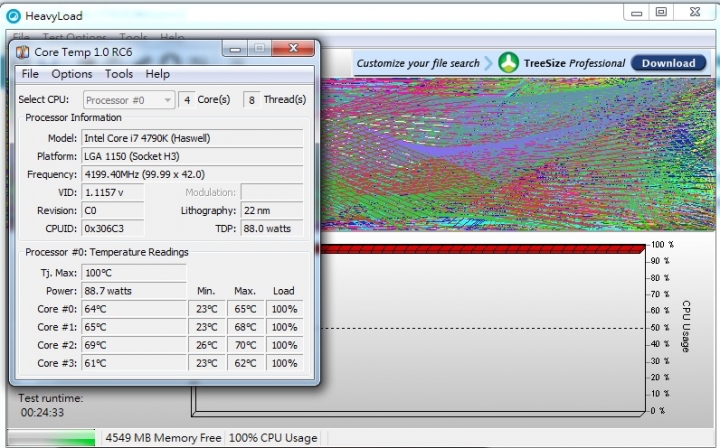Open the Help menu in Core Temp
Image resolution: width=720 pixels, height=448 pixels.
pos(158,74)
